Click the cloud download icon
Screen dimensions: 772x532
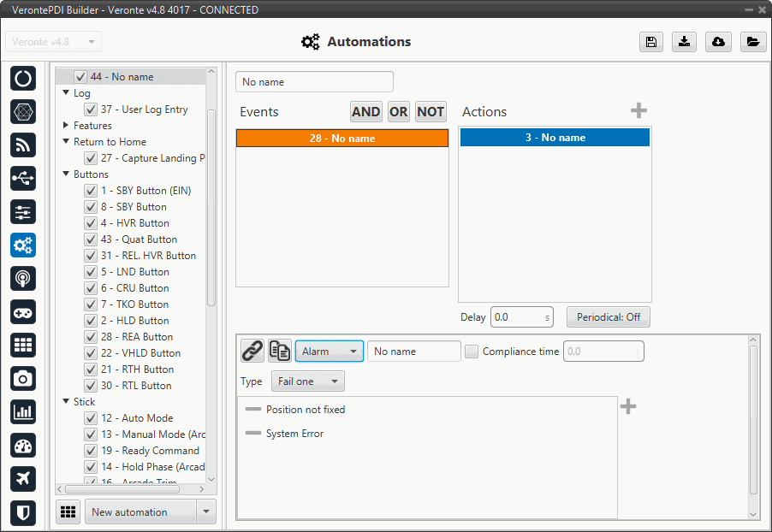[719, 42]
